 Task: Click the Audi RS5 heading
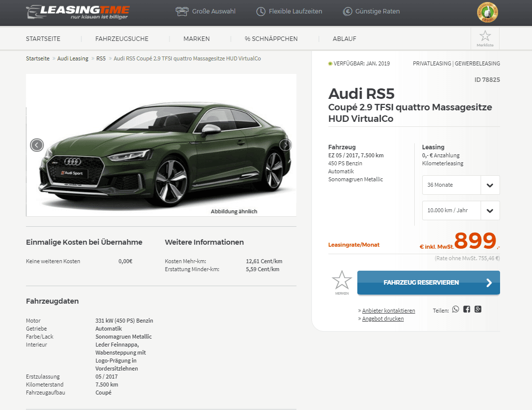click(361, 94)
